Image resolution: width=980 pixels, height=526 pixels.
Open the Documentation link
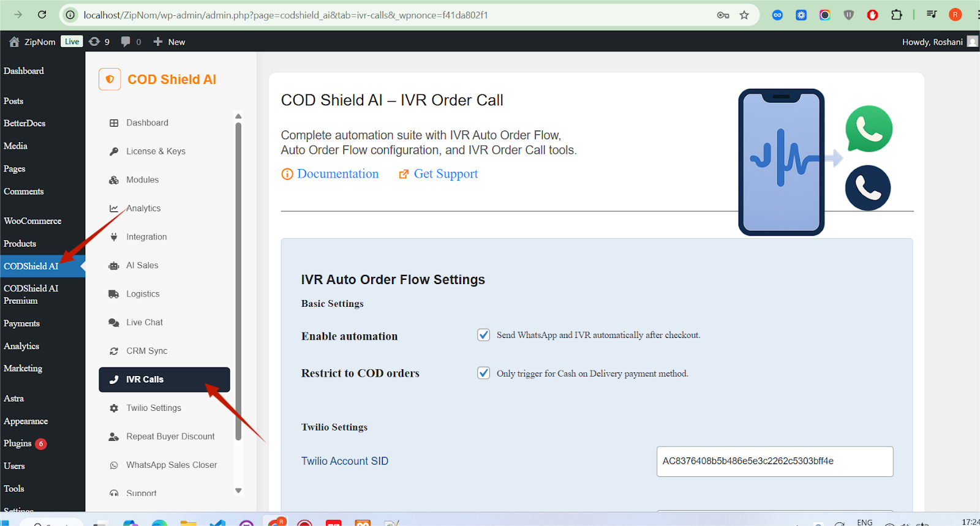[337, 174]
